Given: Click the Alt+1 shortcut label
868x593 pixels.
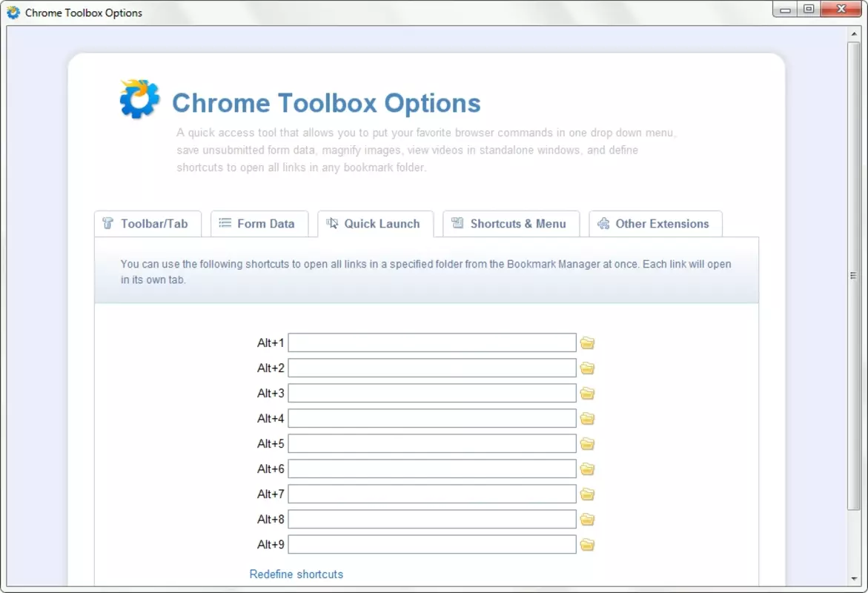Looking at the screenshot, I should point(270,342).
